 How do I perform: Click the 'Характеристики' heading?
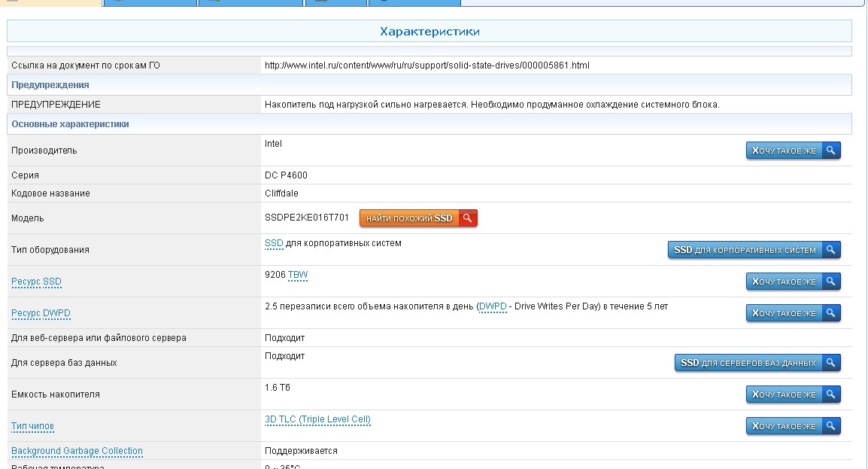click(429, 32)
